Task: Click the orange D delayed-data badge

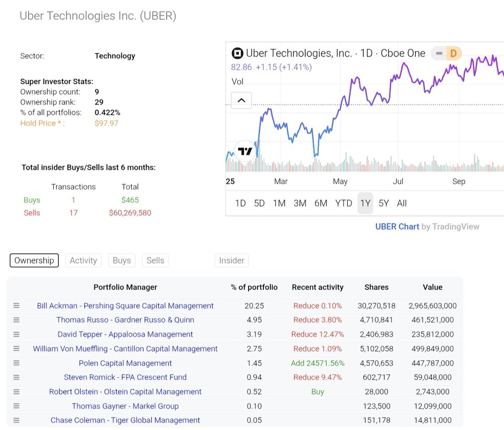Action: click(454, 53)
